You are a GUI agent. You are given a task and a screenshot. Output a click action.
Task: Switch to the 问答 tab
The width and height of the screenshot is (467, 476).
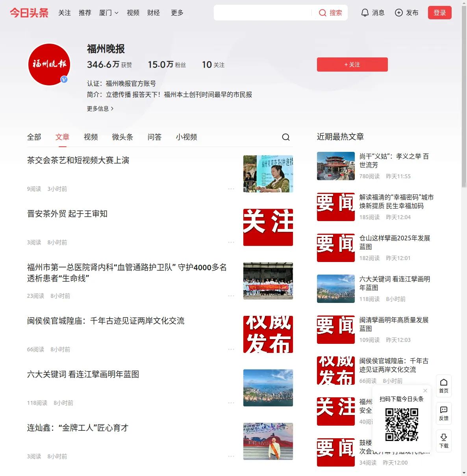[155, 137]
